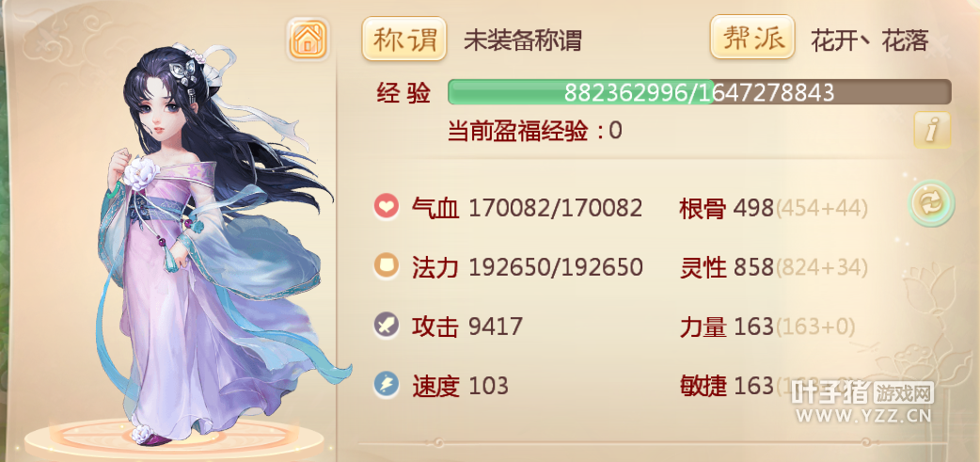Open the orange home icon
The height and width of the screenshot is (462, 980).
[308, 40]
